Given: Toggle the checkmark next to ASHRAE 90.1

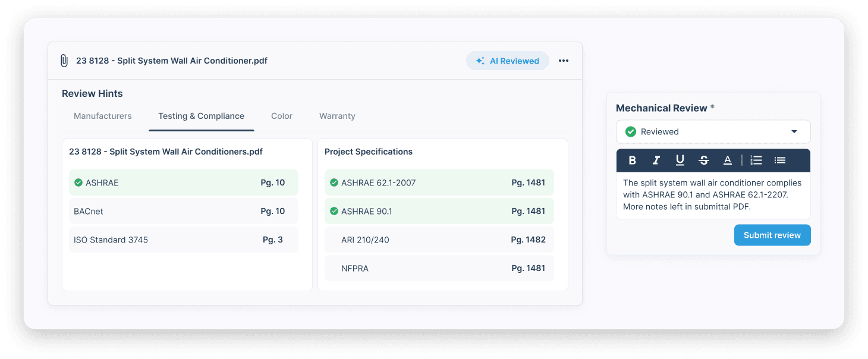Looking at the screenshot, I should coord(334,211).
